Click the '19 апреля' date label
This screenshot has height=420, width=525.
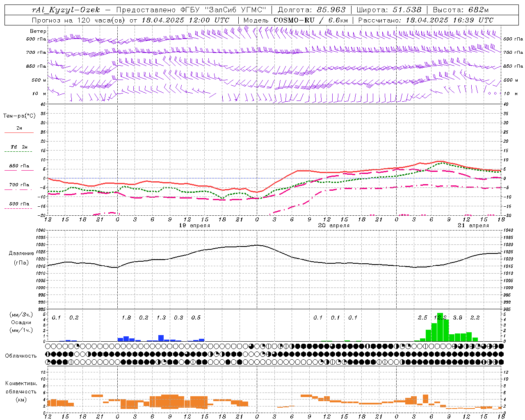(194, 226)
